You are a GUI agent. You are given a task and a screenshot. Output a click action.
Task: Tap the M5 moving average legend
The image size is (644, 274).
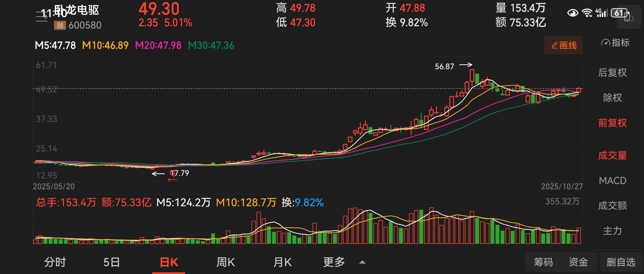pyautogui.click(x=55, y=45)
